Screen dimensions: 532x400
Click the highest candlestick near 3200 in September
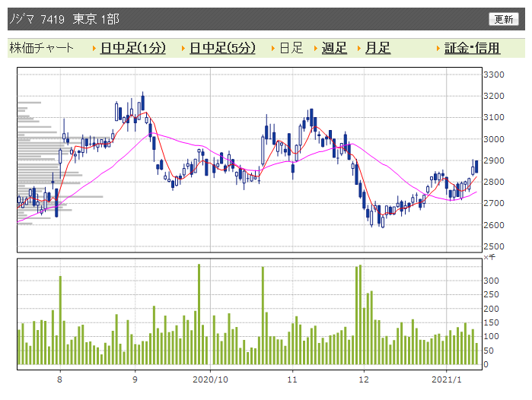(x=143, y=101)
